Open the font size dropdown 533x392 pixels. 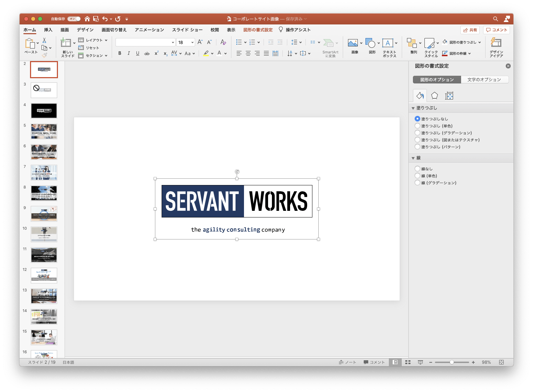pyautogui.click(x=192, y=42)
